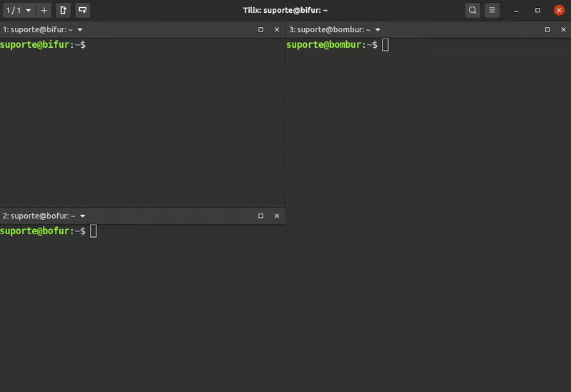571x392 pixels.
Task: Maximize the suporte@bifur terminal pane
Action: 261,30
